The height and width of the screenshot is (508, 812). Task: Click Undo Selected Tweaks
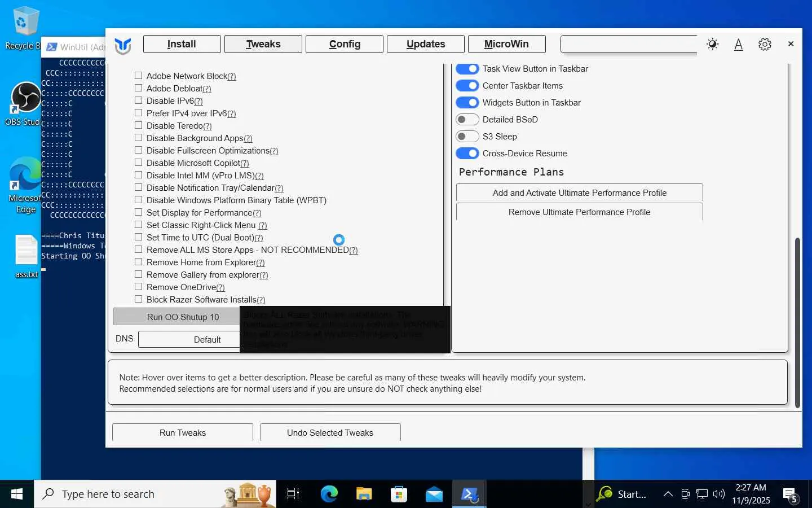(x=330, y=432)
